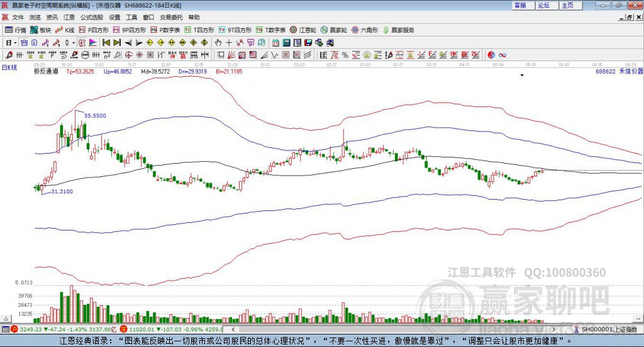Open the P四方形 tool
This screenshot has height=347, width=644.
click(x=94, y=30)
